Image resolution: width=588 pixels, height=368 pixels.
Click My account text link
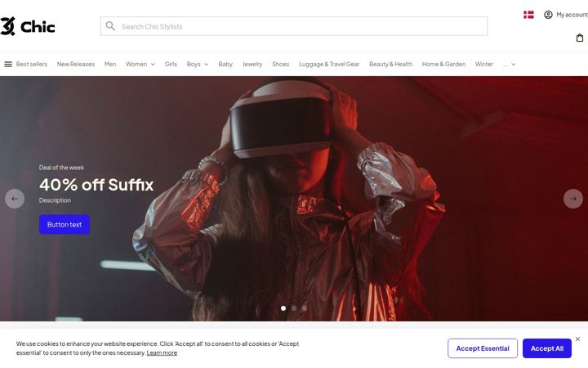572,15
